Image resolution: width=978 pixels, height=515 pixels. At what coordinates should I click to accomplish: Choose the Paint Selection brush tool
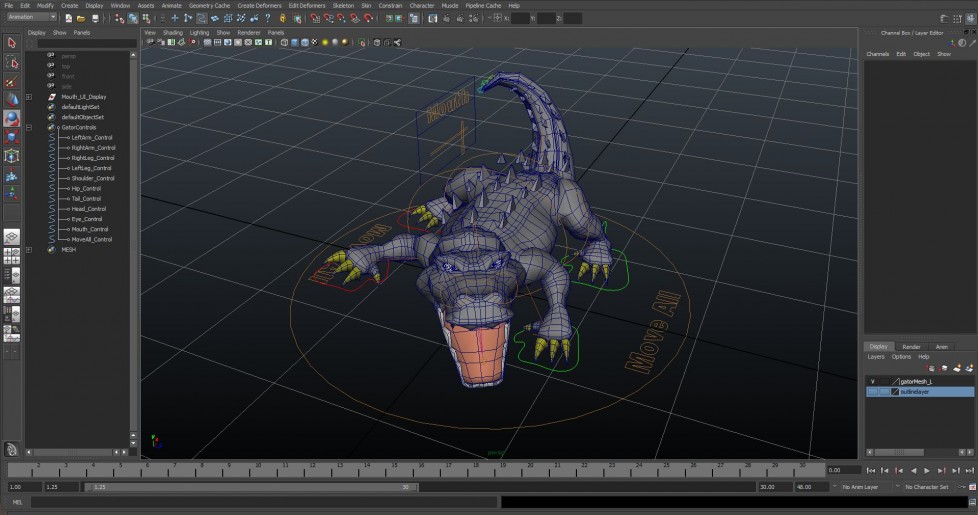(11, 82)
